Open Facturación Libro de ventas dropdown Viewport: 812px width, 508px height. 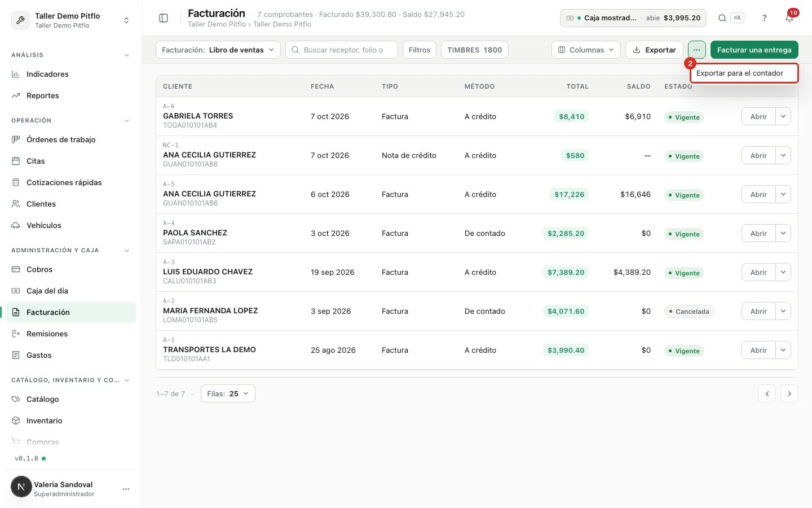218,50
